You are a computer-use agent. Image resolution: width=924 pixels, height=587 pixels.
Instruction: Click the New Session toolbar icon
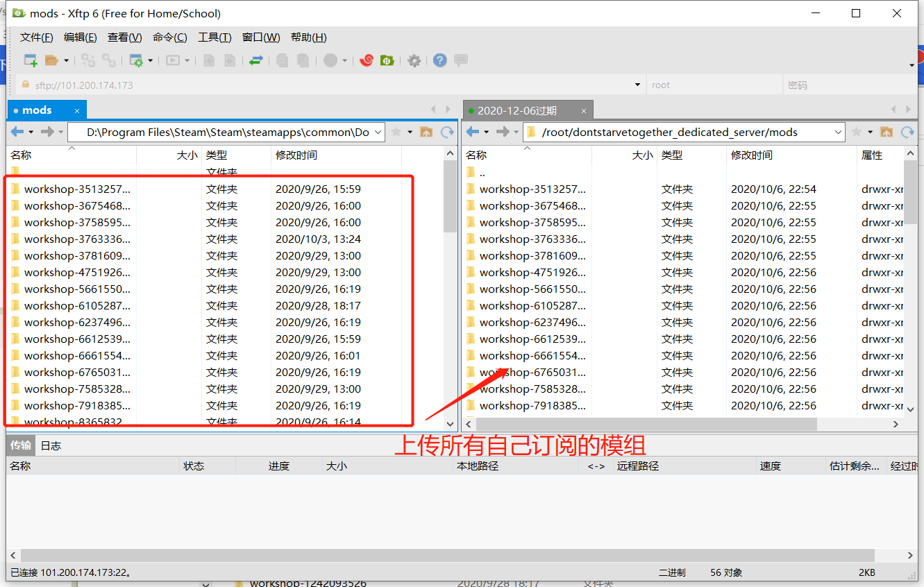[31, 60]
